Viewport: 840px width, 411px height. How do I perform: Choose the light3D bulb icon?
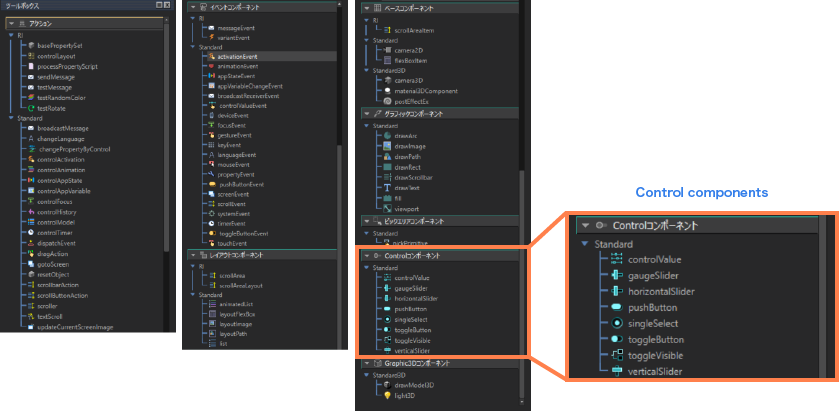[387, 396]
